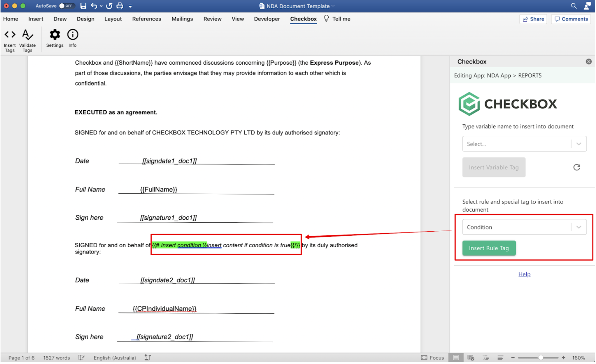Click Insert Variable Tag button

(x=494, y=167)
